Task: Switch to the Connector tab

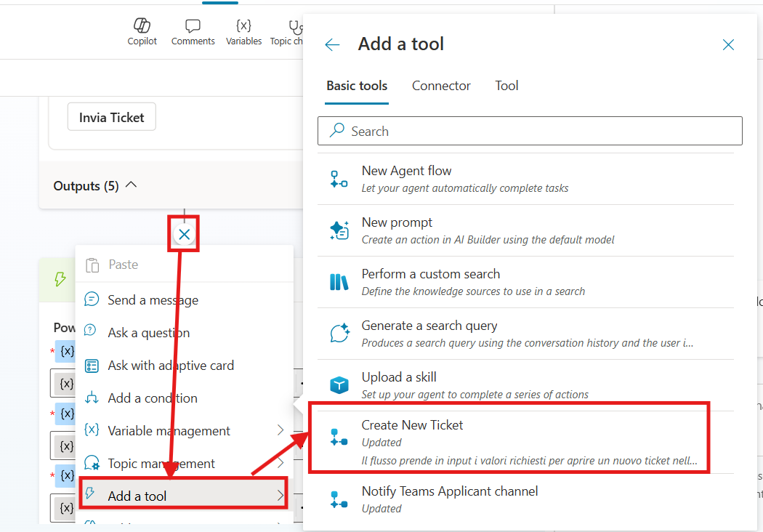Action: coord(441,86)
